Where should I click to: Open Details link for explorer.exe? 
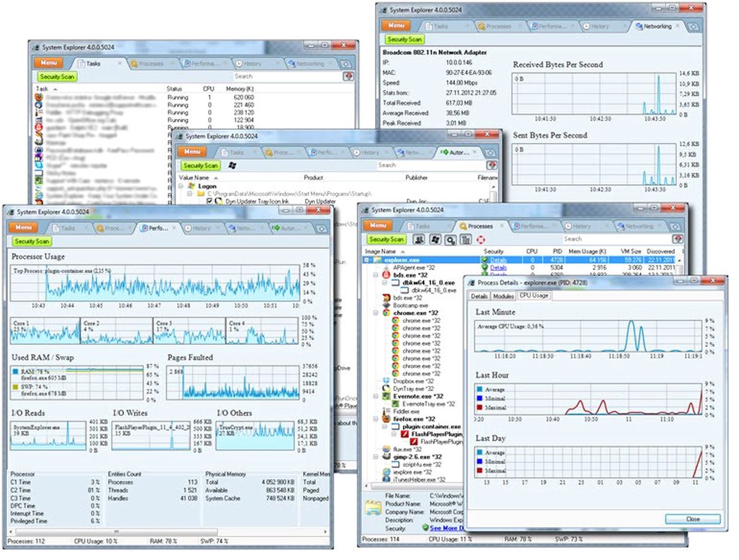tap(498, 261)
